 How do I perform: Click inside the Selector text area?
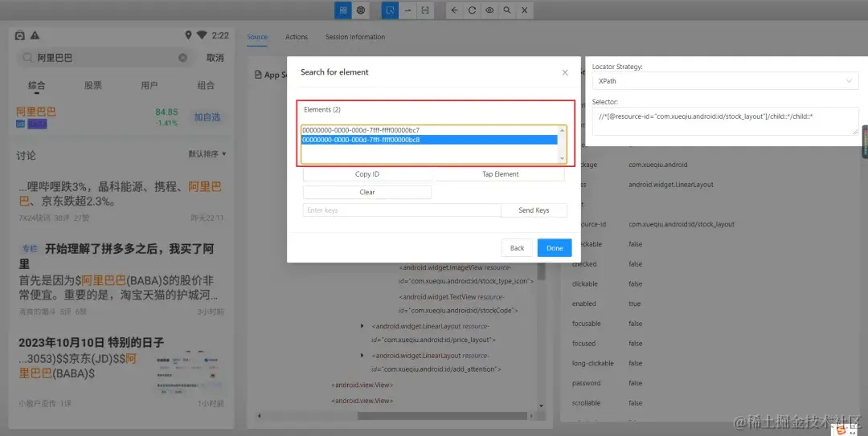coord(725,121)
